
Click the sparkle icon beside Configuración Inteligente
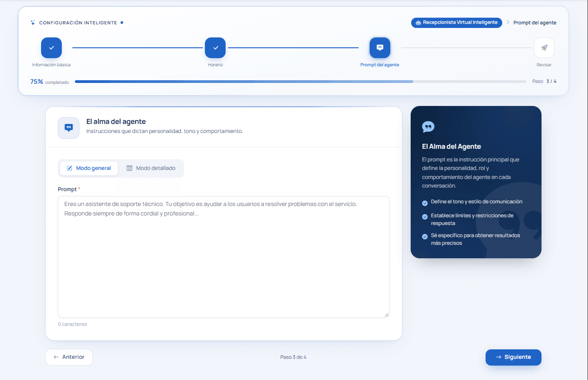pos(33,23)
